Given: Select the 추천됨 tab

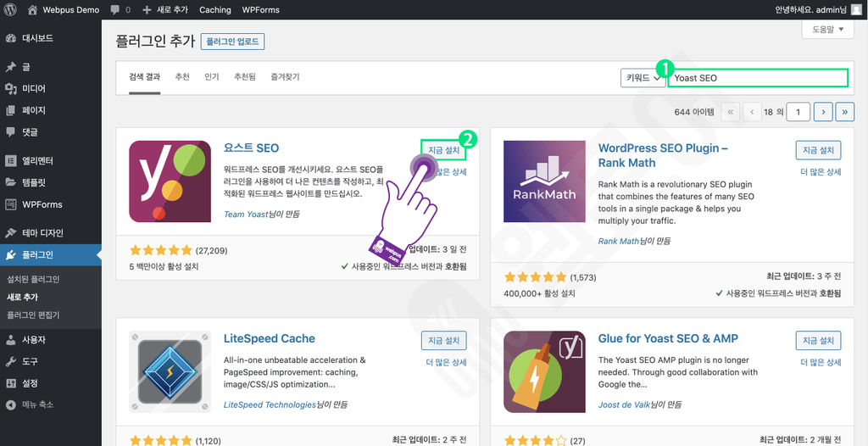Looking at the screenshot, I should tap(245, 77).
